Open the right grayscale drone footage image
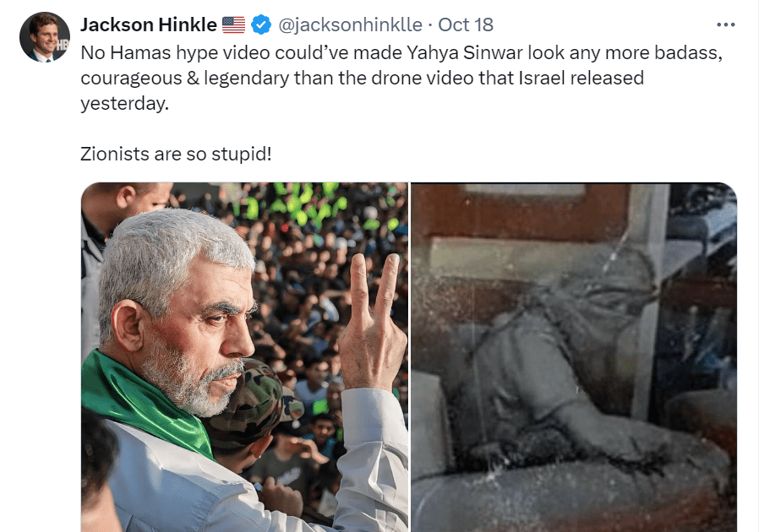 574,357
